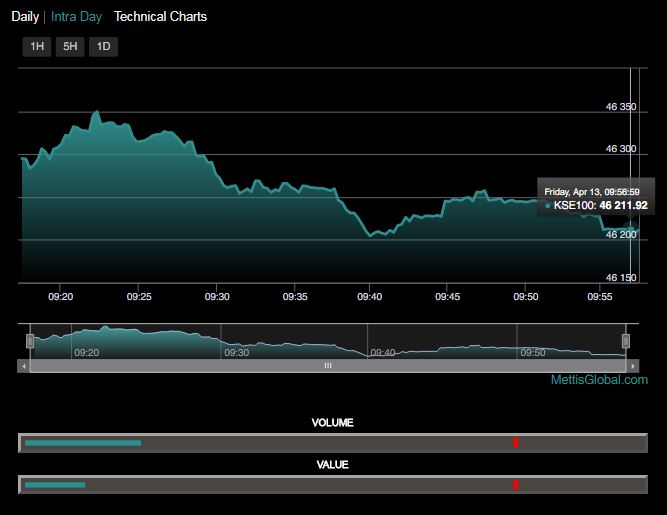Click the navigator left scroll arrow
Viewport: 667px width, 515px height.
pos(24,366)
